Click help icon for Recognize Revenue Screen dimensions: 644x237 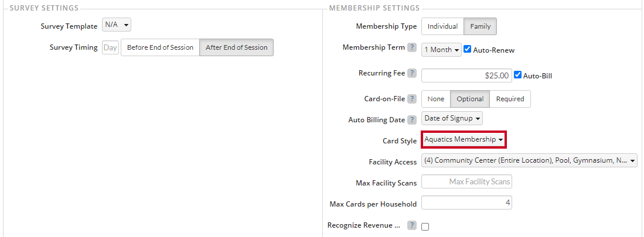pos(411,225)
